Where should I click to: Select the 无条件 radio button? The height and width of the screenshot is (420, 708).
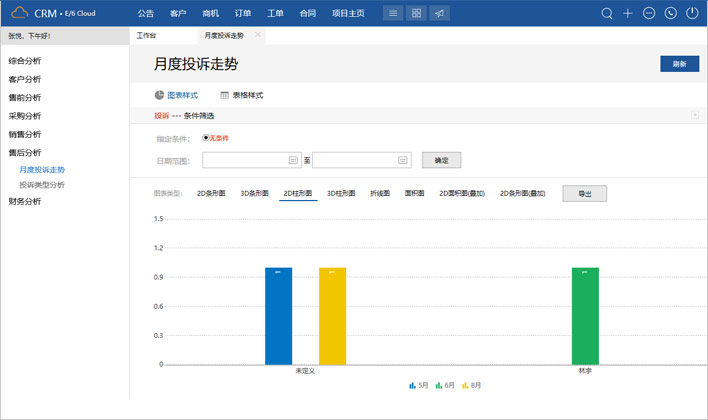(206, 138)
